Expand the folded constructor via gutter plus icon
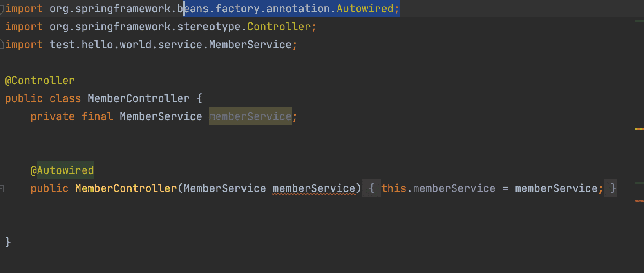 [x=2, y=188]
